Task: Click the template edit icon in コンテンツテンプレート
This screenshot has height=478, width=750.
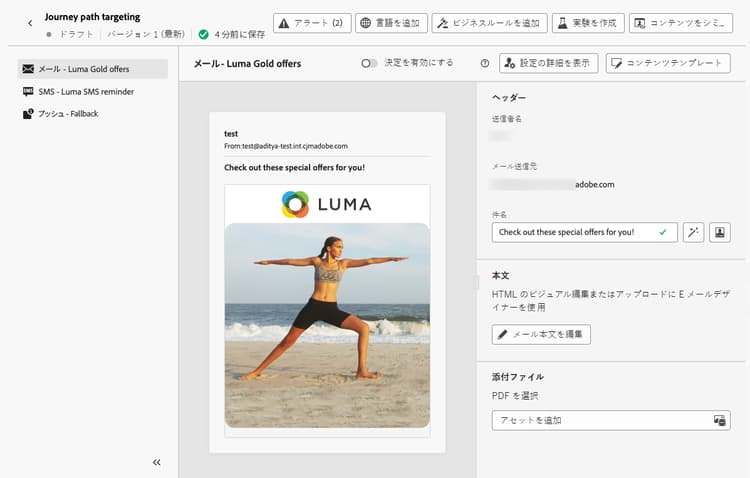Action: (617, 63)
